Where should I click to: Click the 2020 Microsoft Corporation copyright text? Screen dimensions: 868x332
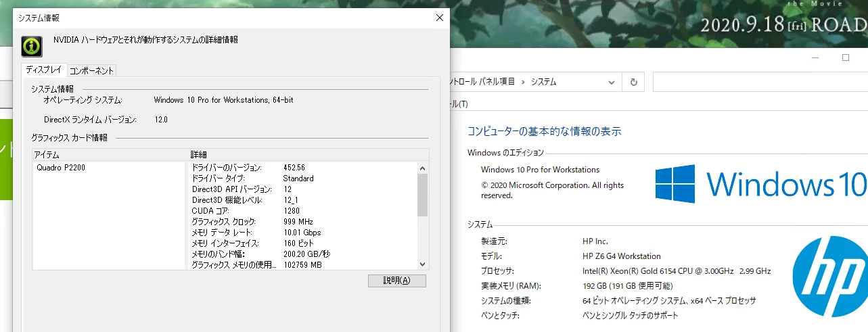(x=553, y=190)
